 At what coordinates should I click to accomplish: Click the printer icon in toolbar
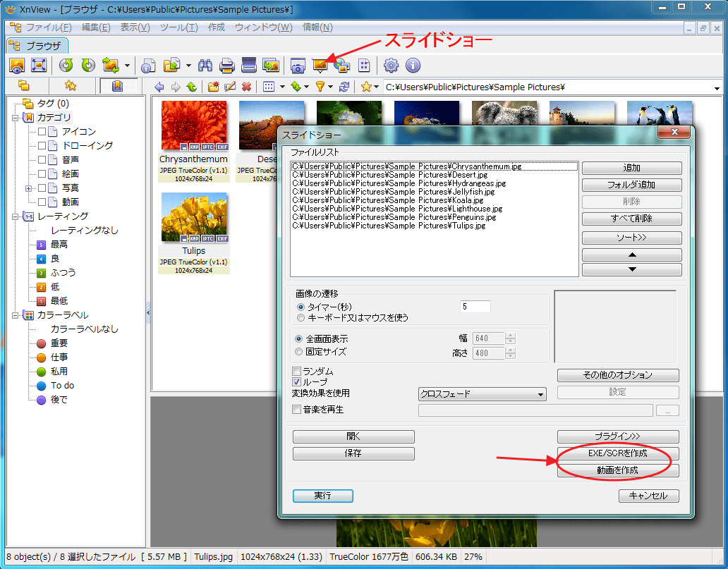pyautogui.click(x=226, y=66)
